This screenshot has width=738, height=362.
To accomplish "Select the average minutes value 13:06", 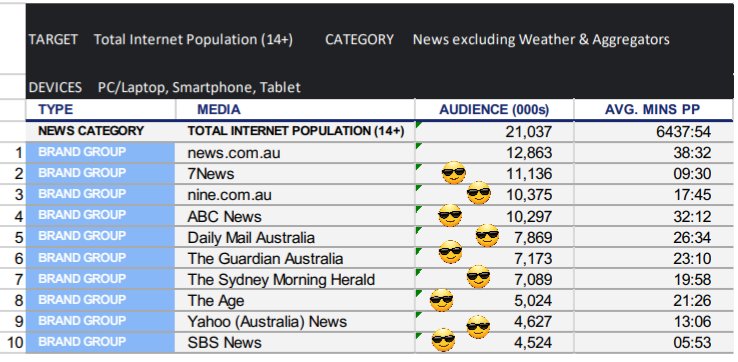I will (692, 322).
